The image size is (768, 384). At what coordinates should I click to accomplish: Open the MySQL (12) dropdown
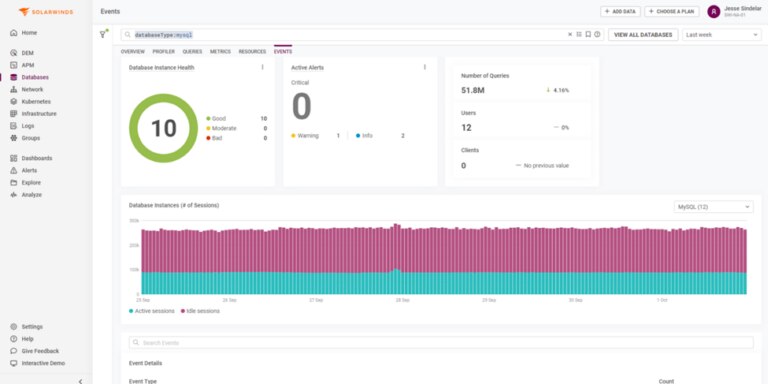714,207
